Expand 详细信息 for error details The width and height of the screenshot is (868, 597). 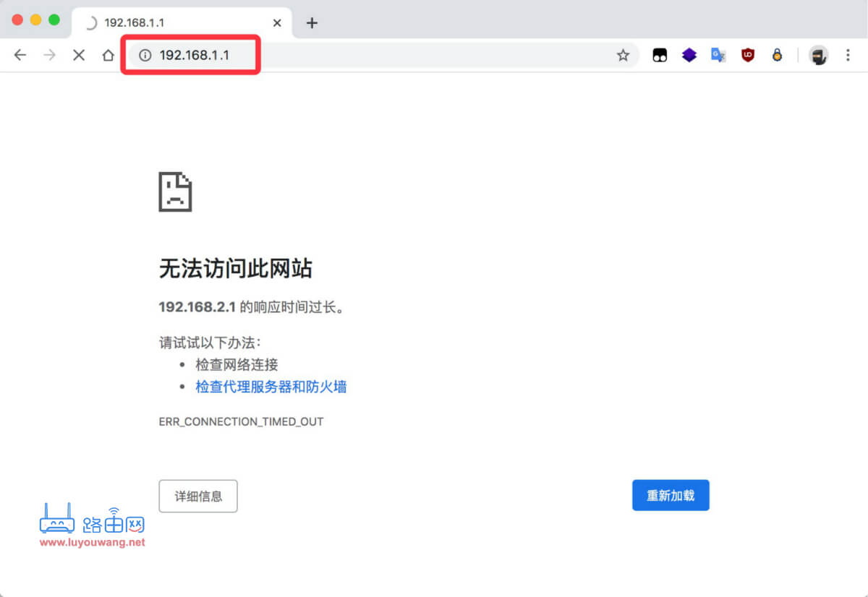(197, 496)
